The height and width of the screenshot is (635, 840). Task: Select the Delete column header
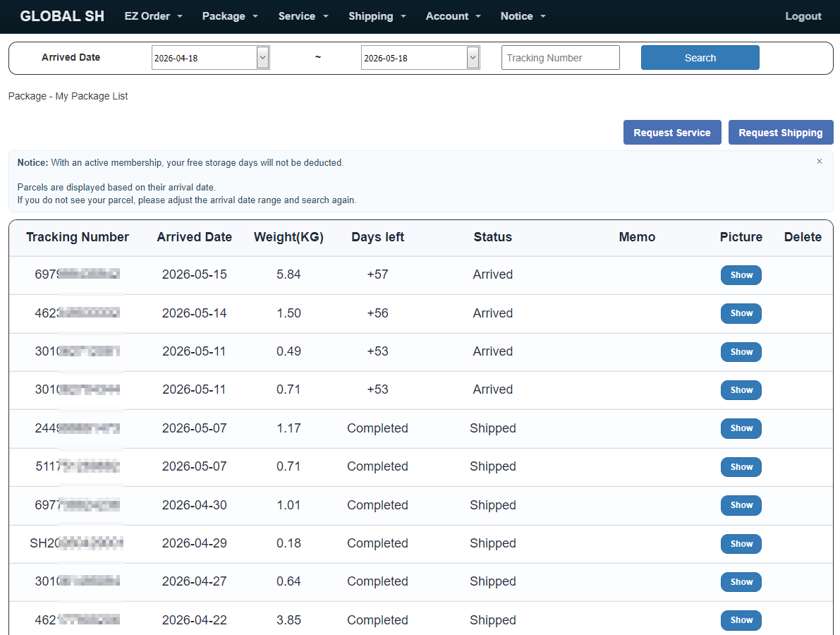(x=803, y=237)
